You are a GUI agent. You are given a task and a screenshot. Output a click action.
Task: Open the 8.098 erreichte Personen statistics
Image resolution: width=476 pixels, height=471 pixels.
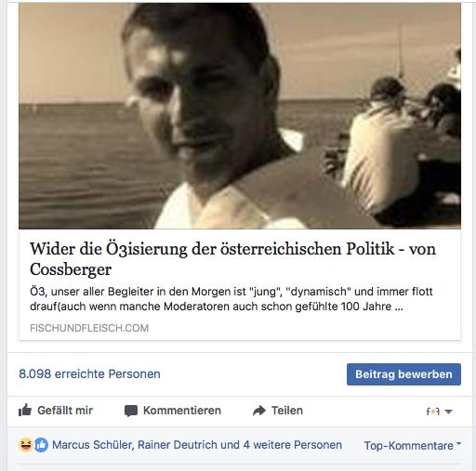coord(89,374)
